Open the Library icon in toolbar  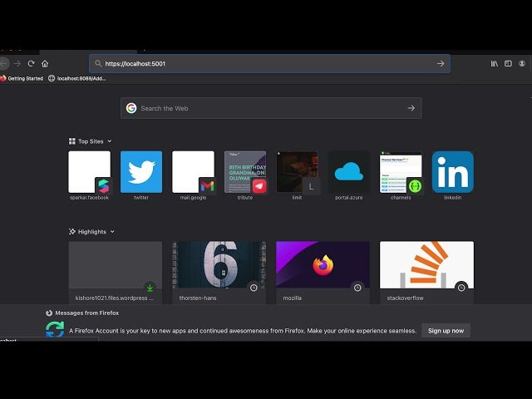coord(495,63)
